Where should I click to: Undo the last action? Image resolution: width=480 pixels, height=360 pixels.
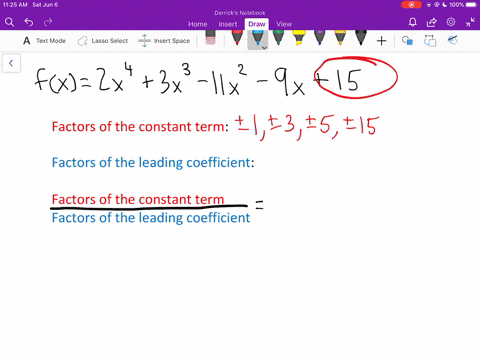click(29, 22)
